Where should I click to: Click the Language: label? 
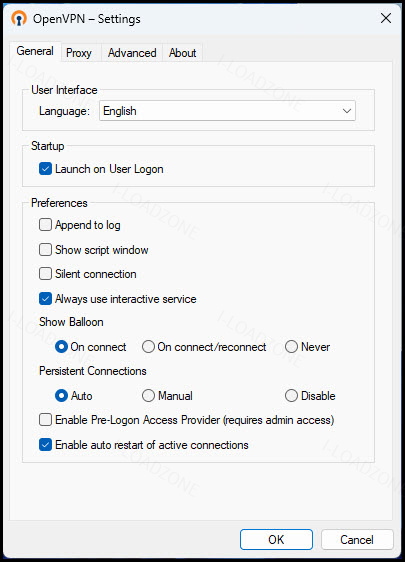tap(64, 111)
